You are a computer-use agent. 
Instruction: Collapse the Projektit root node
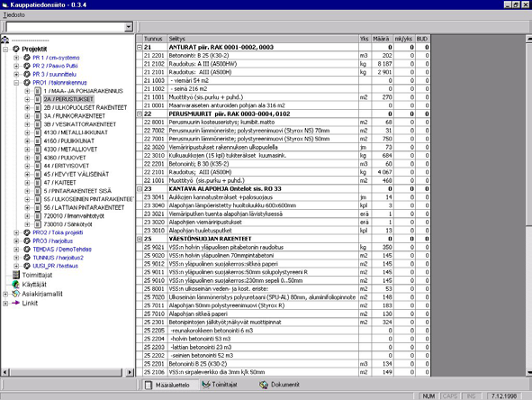coord(5,50)
